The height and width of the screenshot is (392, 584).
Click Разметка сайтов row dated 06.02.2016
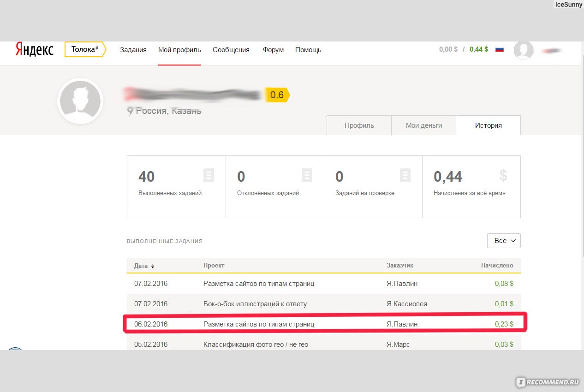(324, 324)
